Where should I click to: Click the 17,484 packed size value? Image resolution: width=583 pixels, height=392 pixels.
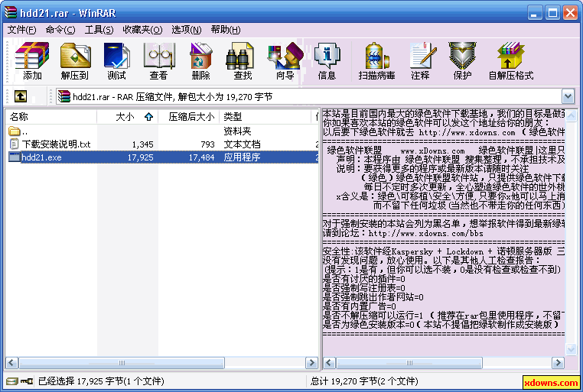coord(201,157)
